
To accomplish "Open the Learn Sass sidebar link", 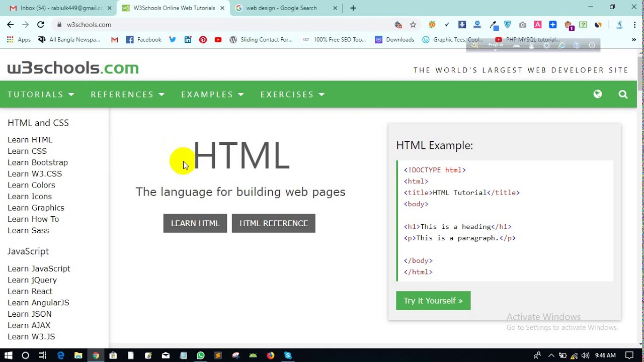I will pyautogui.click(x=28, y=230).
